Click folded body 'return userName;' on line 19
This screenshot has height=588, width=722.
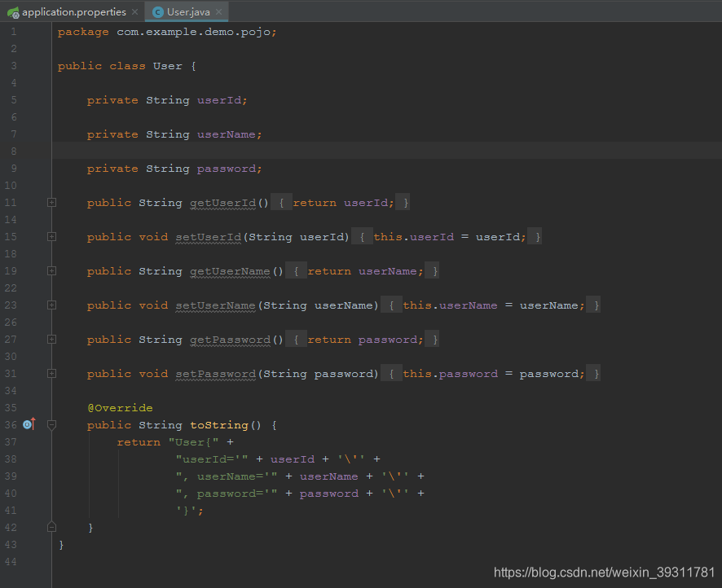tap(366, 271)
